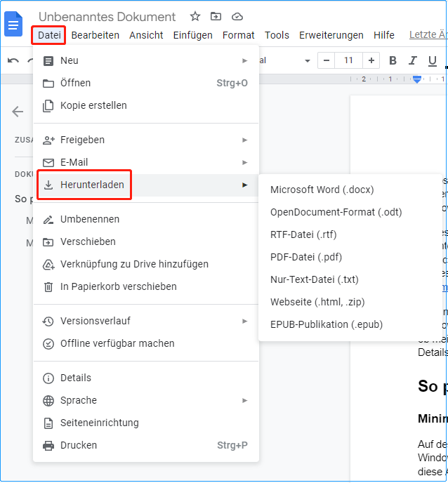Download as PDF-Datei (.pdf)
The width and height of the screenshot is (448, 483).
306,257
